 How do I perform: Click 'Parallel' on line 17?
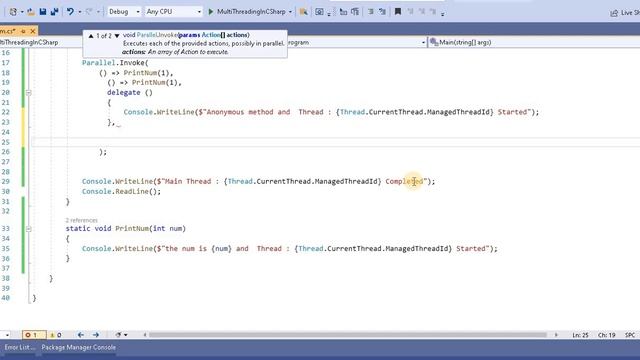98,63
